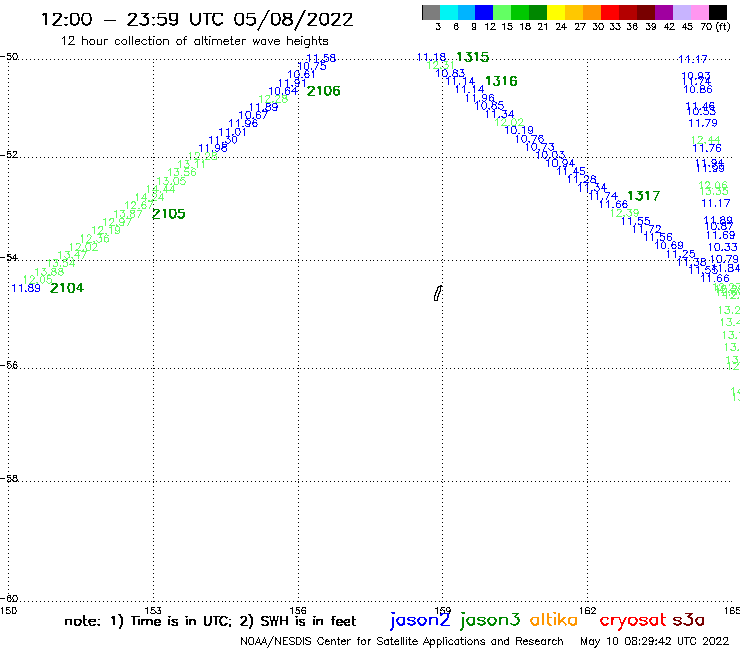740x650 pixels.
Task: Click the green 12.39 wave height value
Action: [624, 213]
